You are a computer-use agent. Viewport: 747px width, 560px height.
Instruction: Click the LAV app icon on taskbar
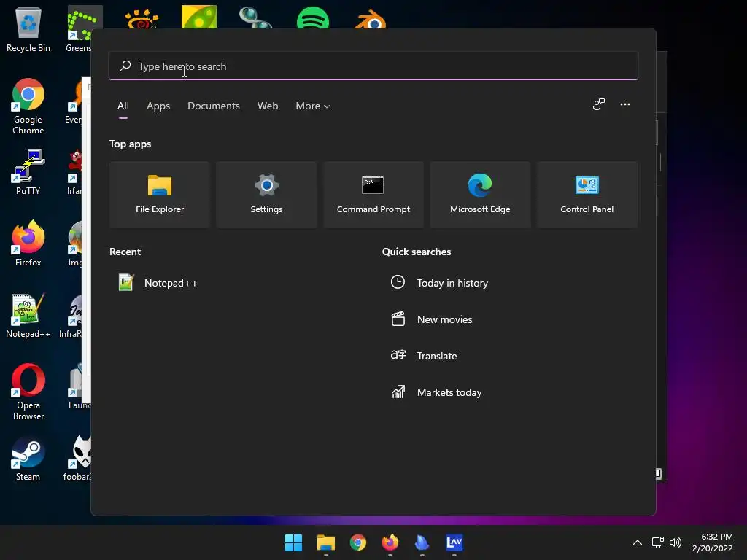pos(454,542)
